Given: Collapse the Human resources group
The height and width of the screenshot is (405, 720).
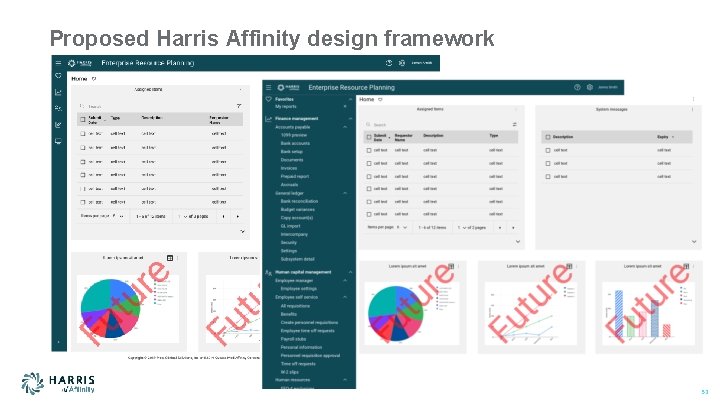Looking at the screenshot, I should tap(345, 380).
